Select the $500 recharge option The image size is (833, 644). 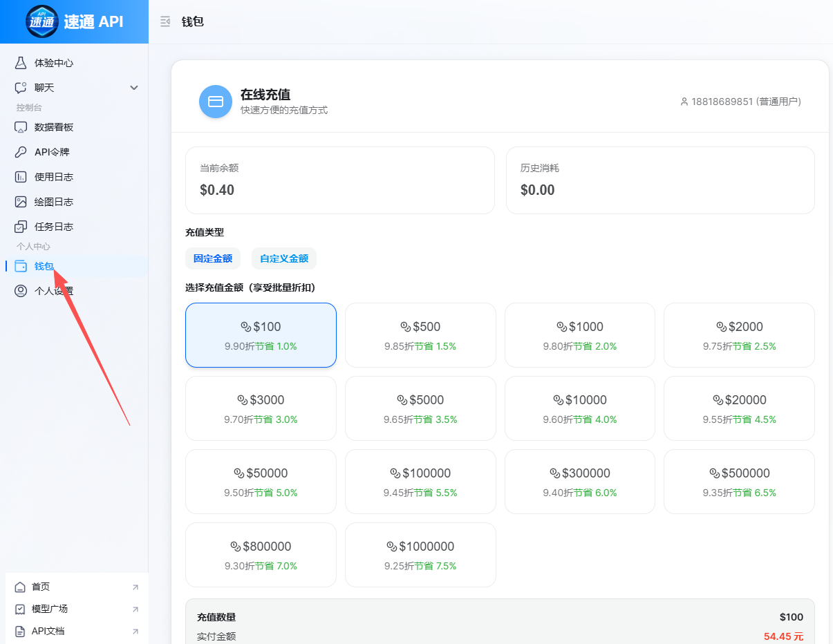click(420, 334)
